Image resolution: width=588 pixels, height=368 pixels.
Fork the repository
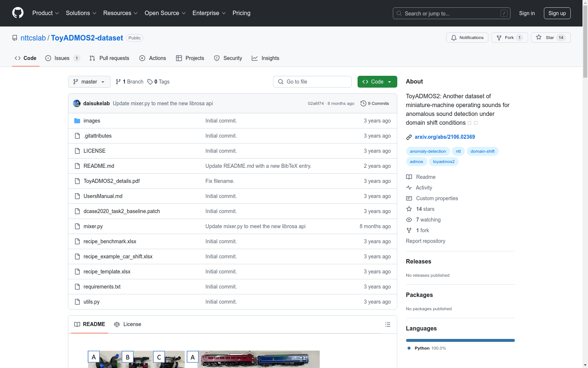click(x=509, y=38)
